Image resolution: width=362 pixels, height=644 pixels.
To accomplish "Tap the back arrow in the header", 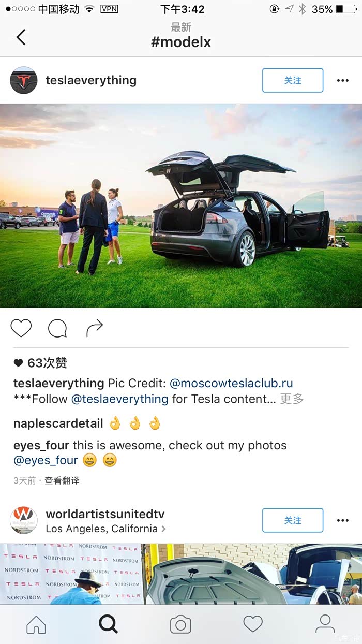I will coord(21,37).
